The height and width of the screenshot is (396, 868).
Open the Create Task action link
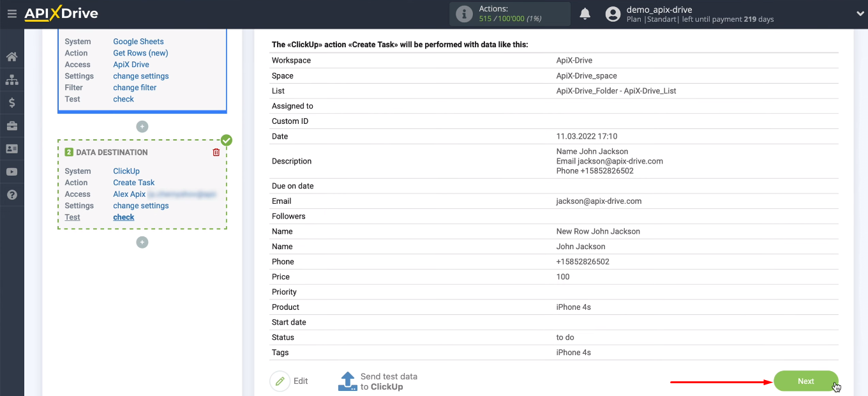[x=134, y=183]
